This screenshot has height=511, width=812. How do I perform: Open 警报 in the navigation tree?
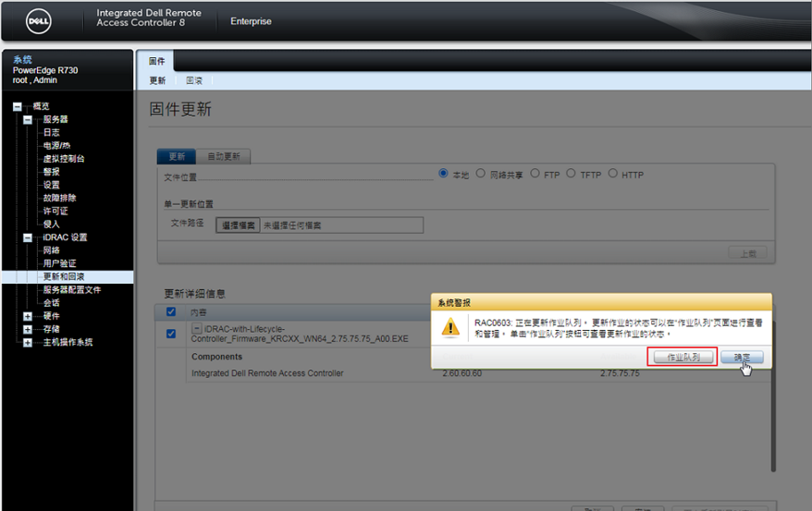51,172
